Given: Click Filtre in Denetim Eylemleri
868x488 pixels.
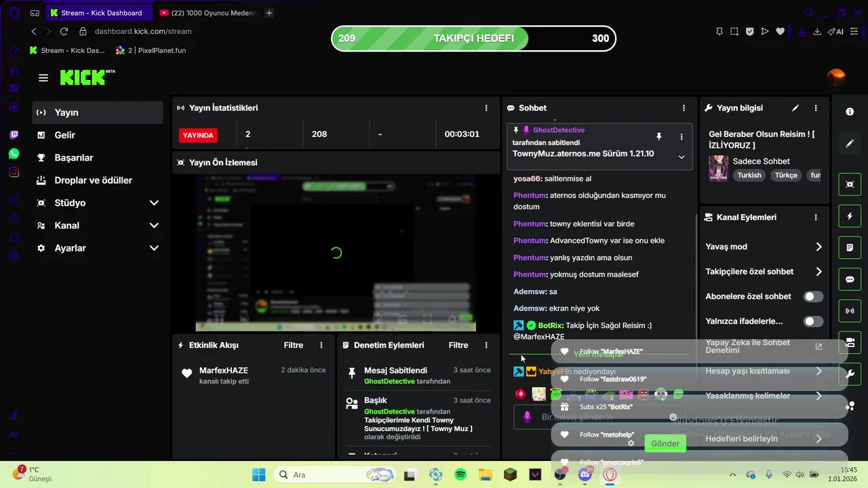Looking at the screenshot, I should tap(458, 345).
